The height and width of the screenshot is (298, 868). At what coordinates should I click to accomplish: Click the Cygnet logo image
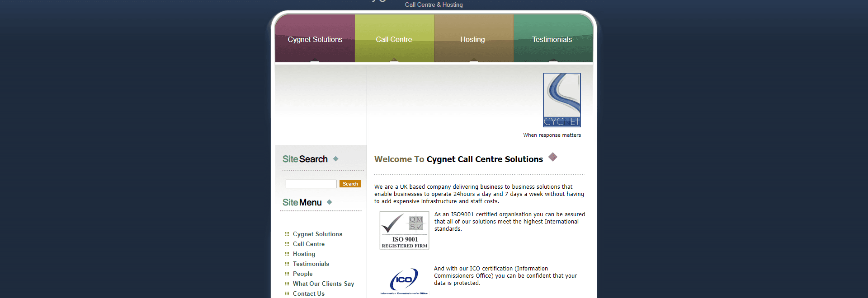561,100
